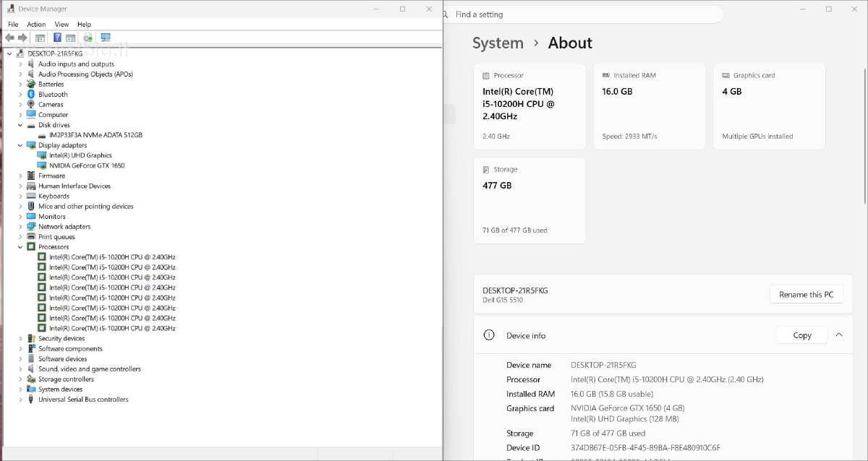Click the Graphics card tile showing 4 GB
This screenshot has height=461, width=868.
click(x=770, y=107)
